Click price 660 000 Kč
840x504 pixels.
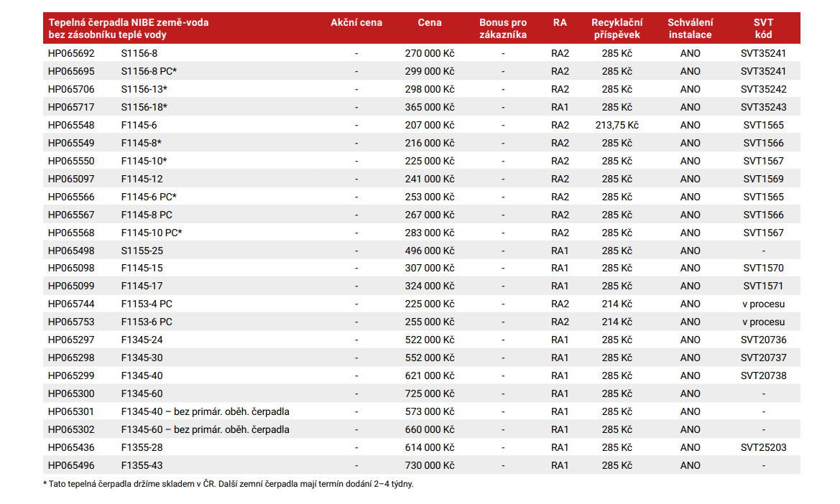(x=430, y=429)
